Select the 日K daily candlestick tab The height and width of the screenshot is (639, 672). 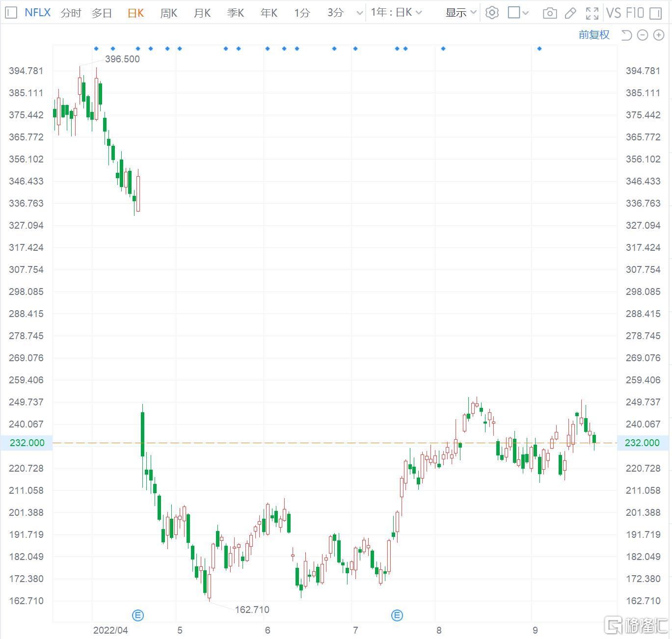(x=135, y=13)
